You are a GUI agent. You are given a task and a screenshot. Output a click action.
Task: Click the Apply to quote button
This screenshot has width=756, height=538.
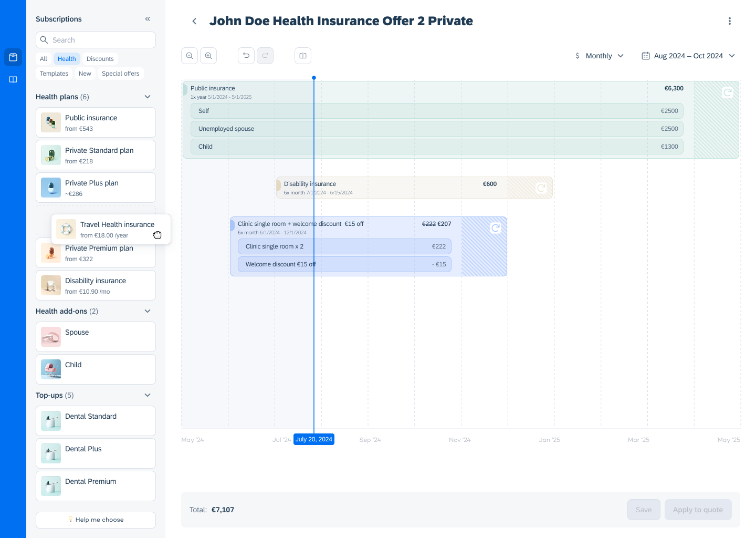tap(698, 510)
